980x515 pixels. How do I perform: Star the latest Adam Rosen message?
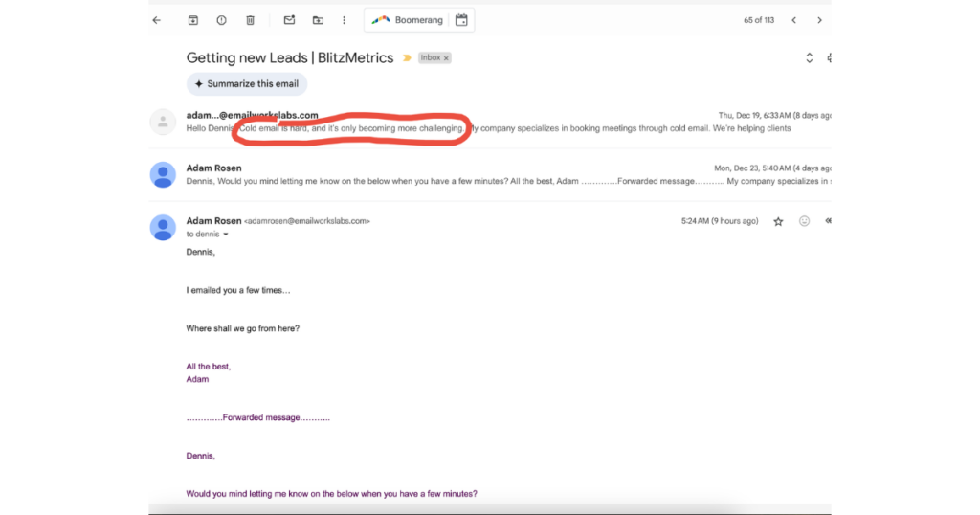pyautogui.click(x=778, y=221)
